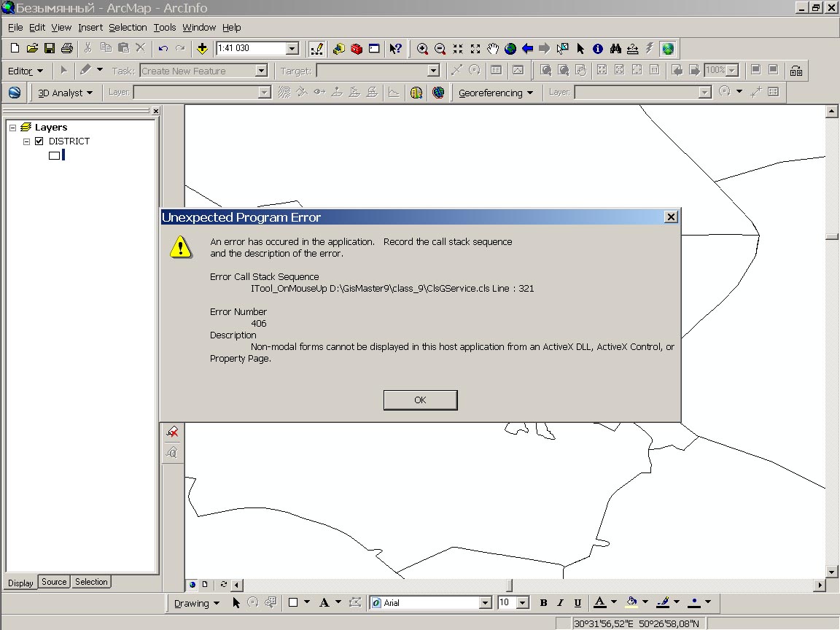Open the Insert menu
Screen dimensions: 840x630
coord(90,27)
